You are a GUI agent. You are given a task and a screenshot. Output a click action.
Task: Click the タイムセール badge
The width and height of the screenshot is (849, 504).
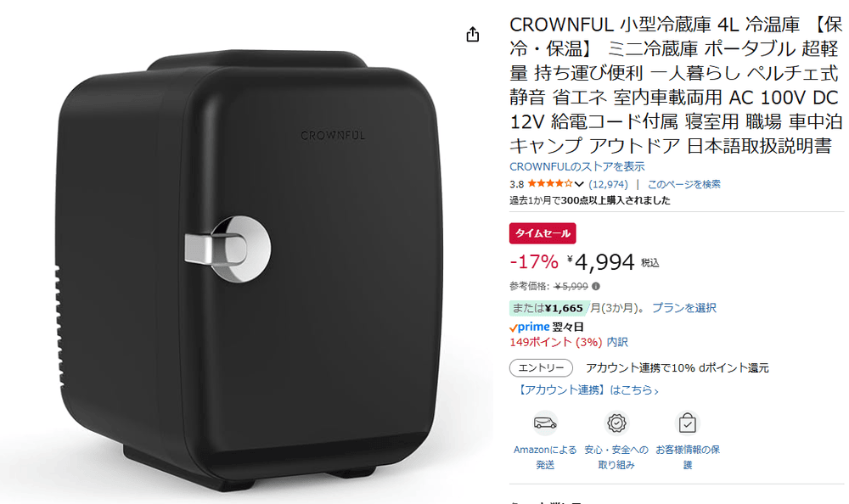click(x=543, y=233)
